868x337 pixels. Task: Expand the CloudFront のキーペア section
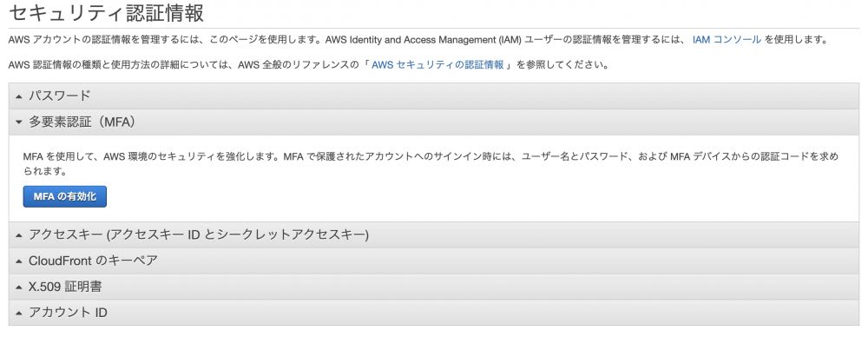tap(434, 261)
